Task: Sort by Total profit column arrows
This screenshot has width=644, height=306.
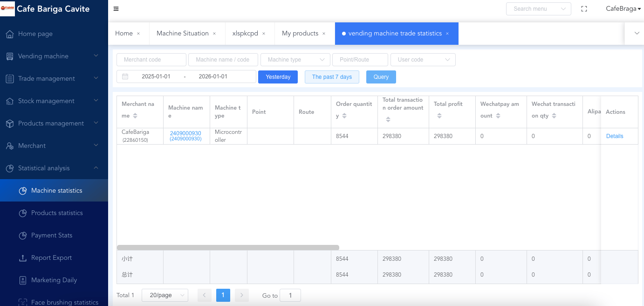Action: pyautogui.click(x=439, y=116)
